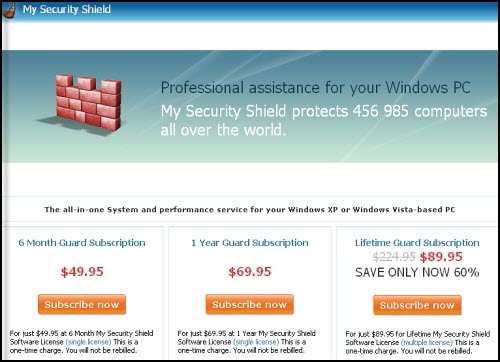Subscribe to the 1 Year Guard plan
The image size is (500, 362).
[x=250, y=304]
